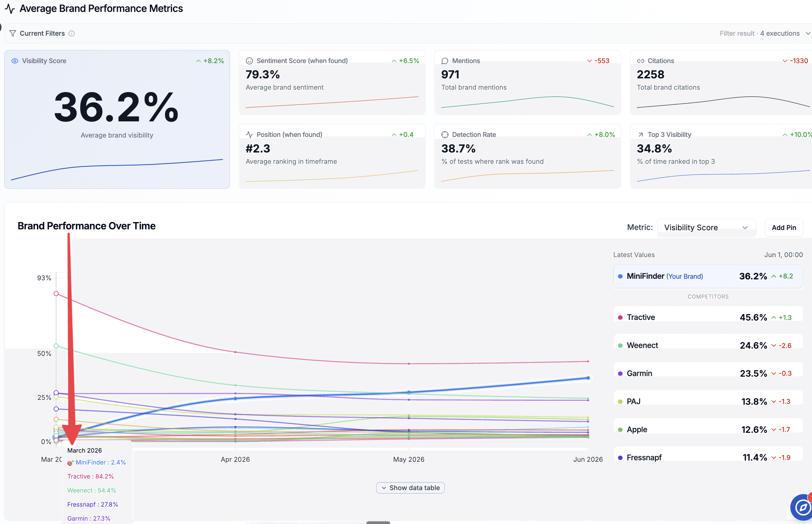Click the Visibility Score +8.2% change indicator
This screenshot has width=812, height=524.
pyautogui.click(x=210, y=61)
